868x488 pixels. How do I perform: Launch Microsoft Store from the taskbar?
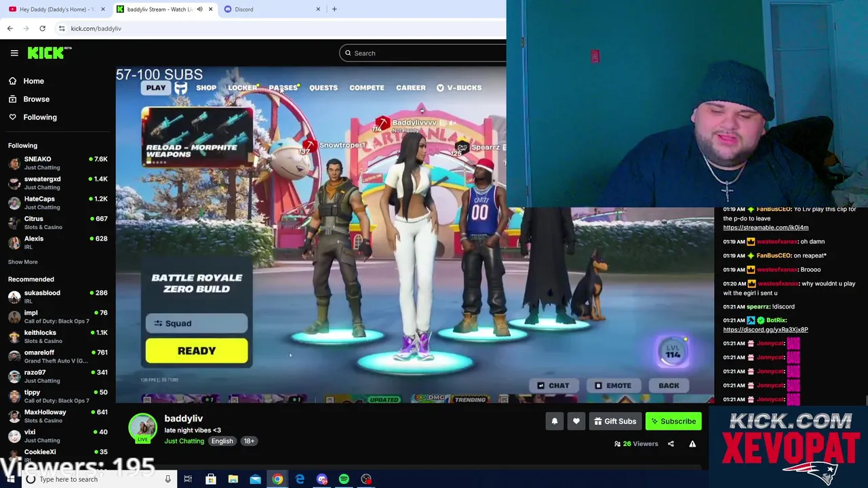point(211,479)
